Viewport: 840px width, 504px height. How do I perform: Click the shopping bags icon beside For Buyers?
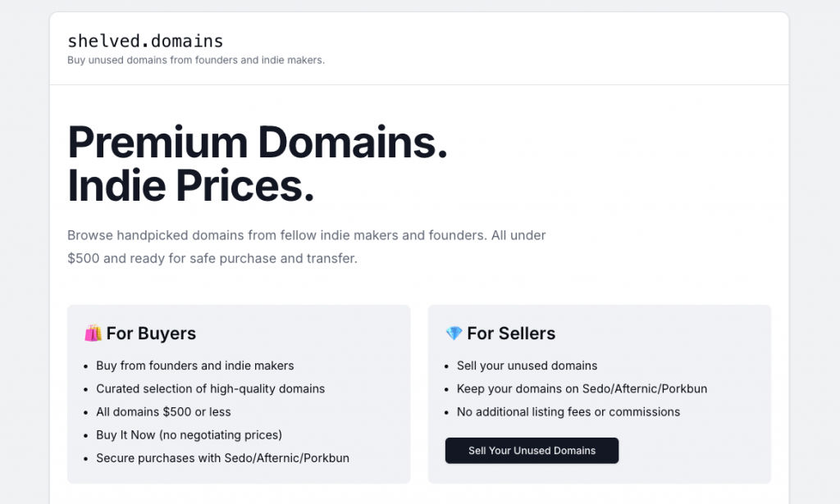(93, 334)
